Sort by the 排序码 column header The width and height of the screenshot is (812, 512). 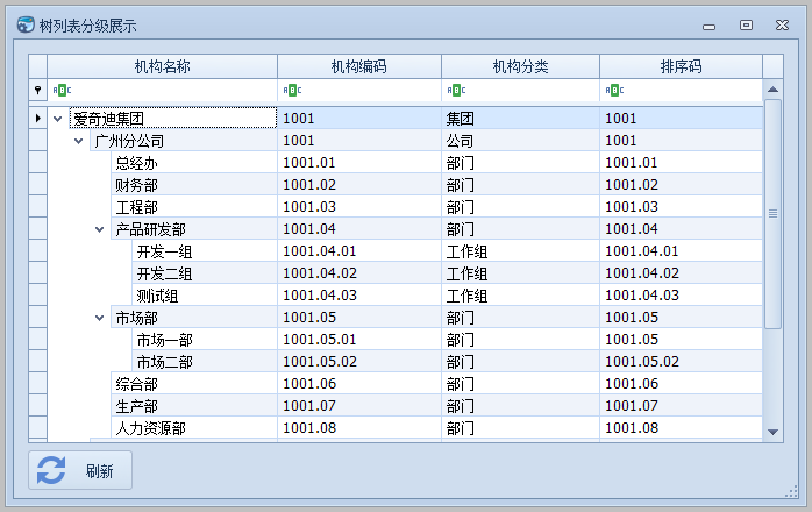point(681,66)
